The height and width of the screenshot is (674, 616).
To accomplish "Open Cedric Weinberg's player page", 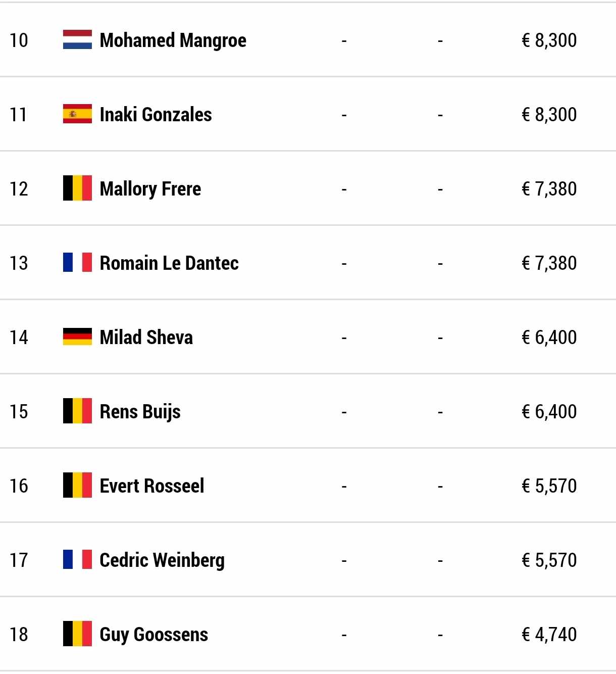I will [x=162, y=561].
